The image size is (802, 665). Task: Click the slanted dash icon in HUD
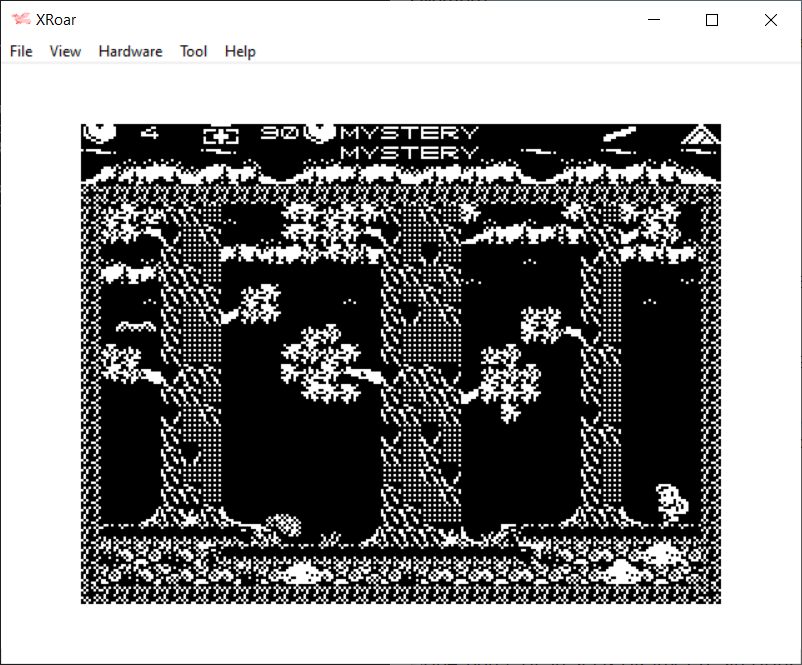(620, 133)
